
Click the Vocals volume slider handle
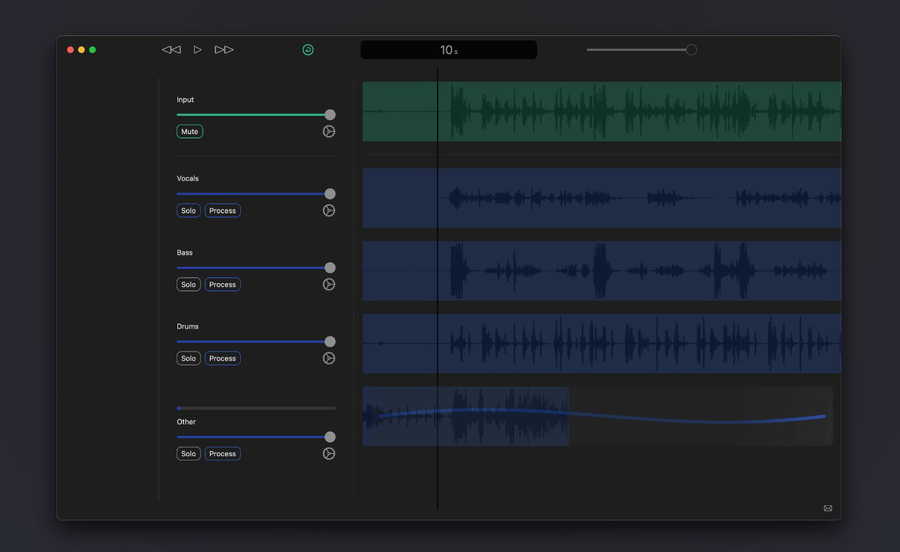(330, 194)
